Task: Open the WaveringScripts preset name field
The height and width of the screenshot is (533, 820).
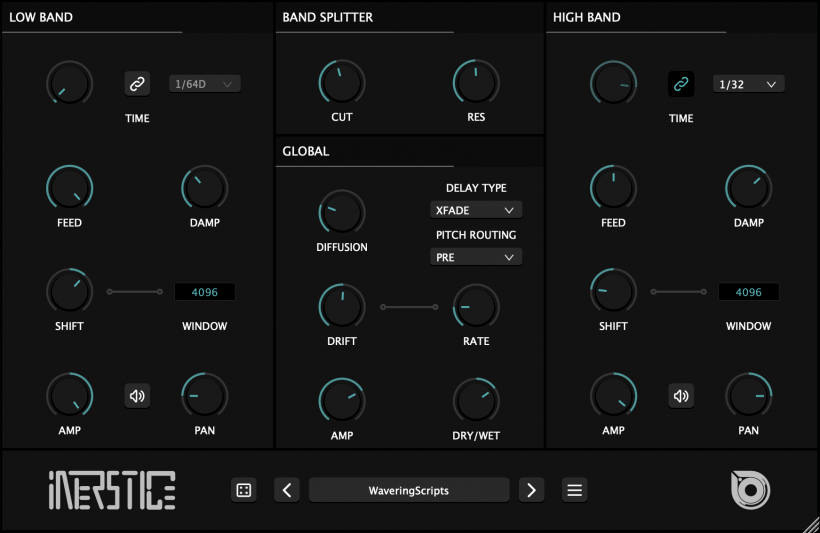Action: pos(409,490)
